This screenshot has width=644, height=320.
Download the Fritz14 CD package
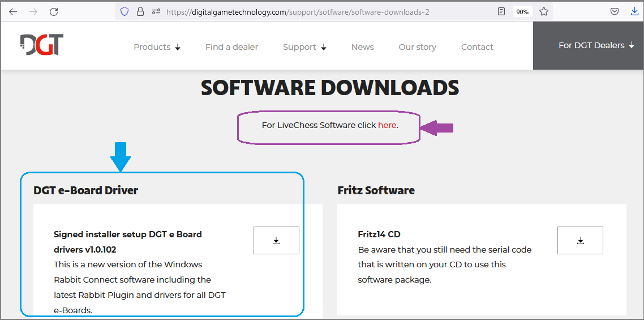[x=581, y=240]
